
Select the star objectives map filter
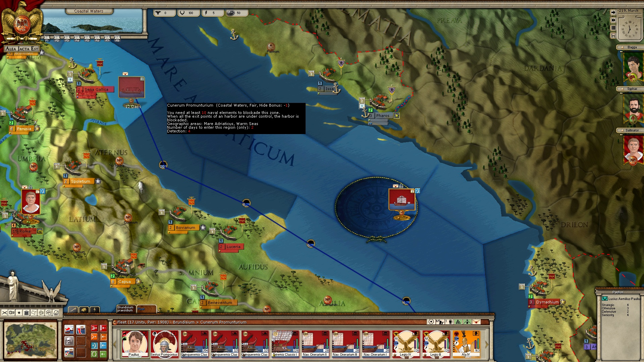coord(19,313)
